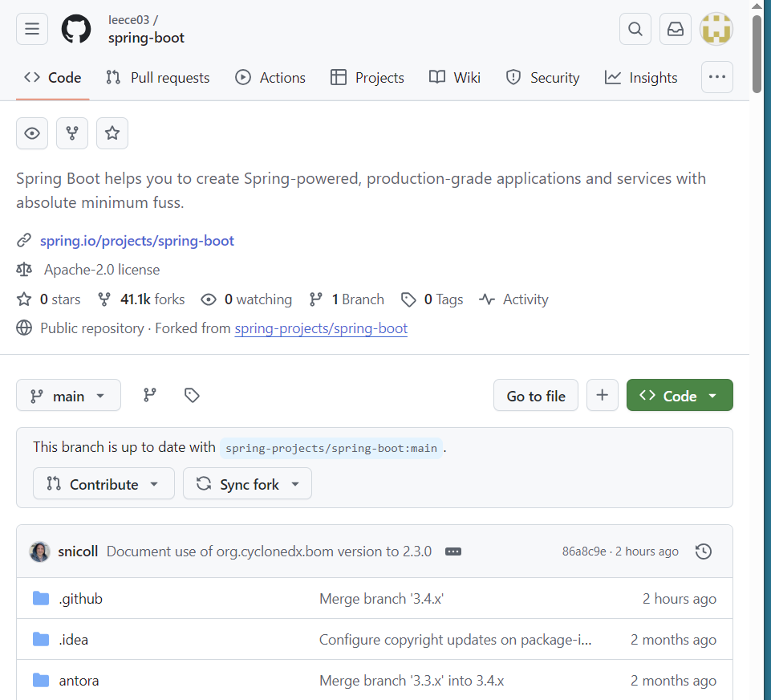771x700 pixels.
Task: Switch to Actions tab
Action: click(x=270, y=78)
